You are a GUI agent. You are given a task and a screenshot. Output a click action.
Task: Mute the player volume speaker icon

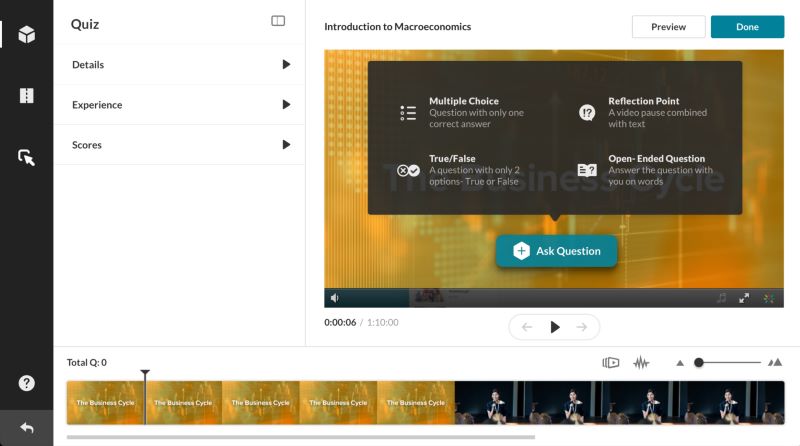[335, 298]
